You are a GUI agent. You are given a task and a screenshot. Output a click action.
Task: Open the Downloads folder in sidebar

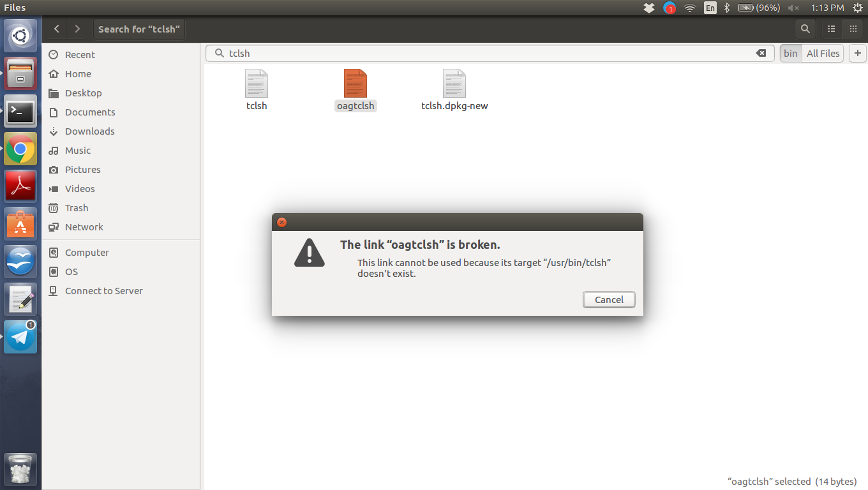[89, 131]
